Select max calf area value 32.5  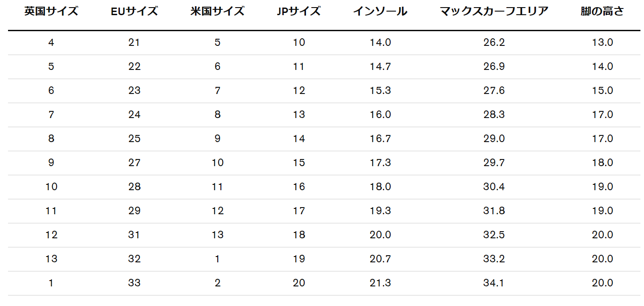pyautogui.click(x=494, y=235)
